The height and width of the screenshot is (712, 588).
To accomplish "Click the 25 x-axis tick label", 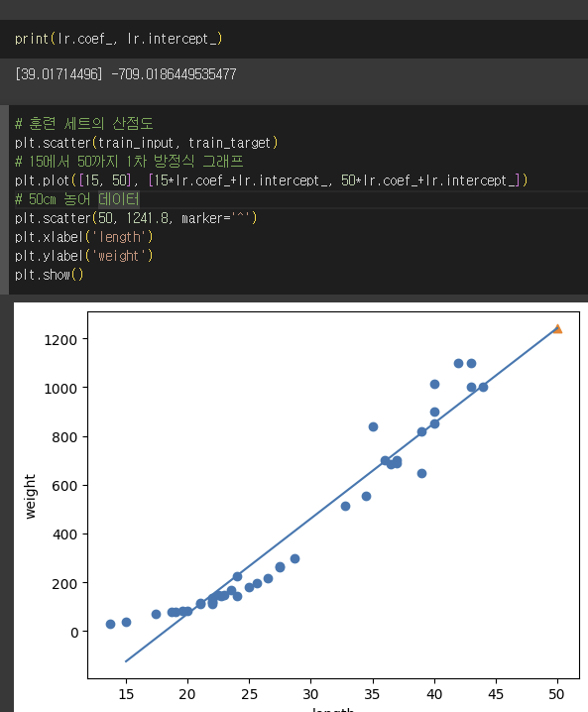I will tap(249, 694).
